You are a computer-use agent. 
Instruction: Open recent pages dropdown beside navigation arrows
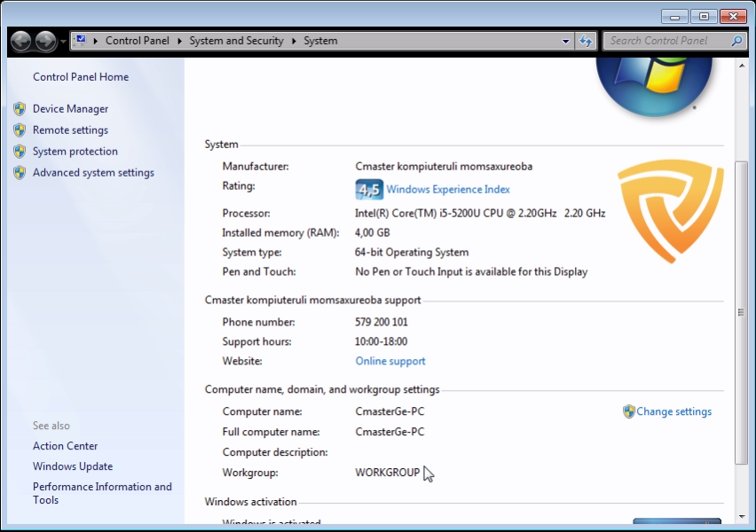[63, 42]
